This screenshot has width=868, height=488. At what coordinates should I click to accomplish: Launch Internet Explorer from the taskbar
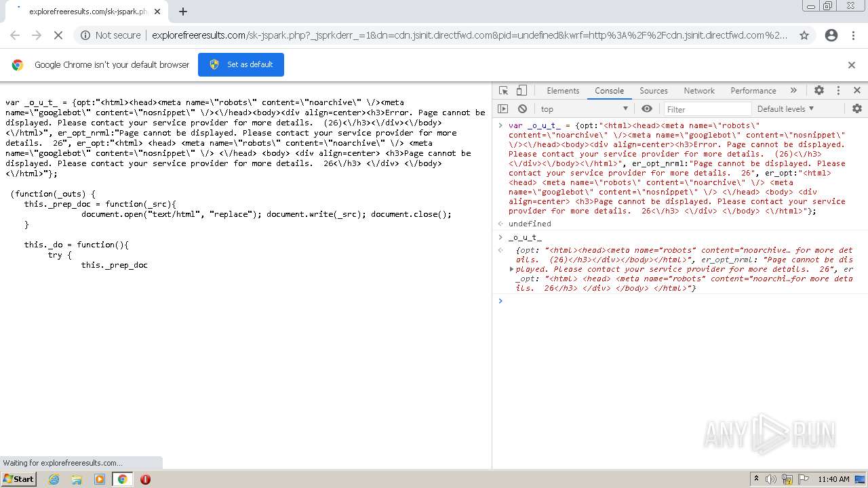(x=54, y=479)
